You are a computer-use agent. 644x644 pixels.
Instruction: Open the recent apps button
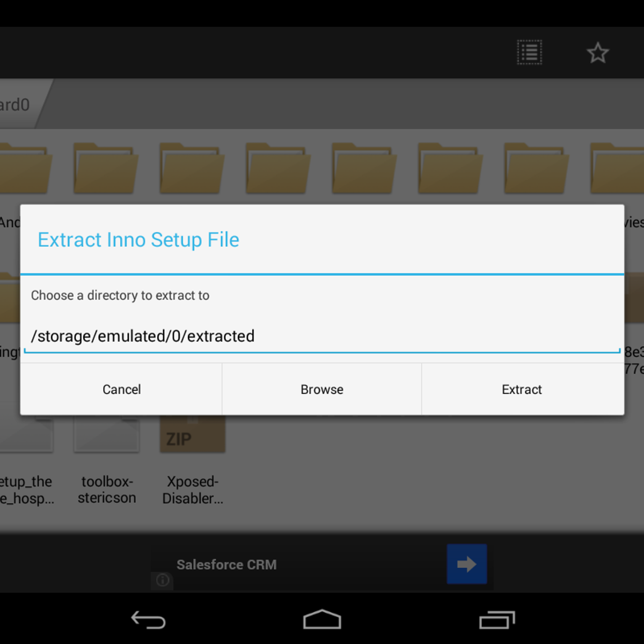496,620
